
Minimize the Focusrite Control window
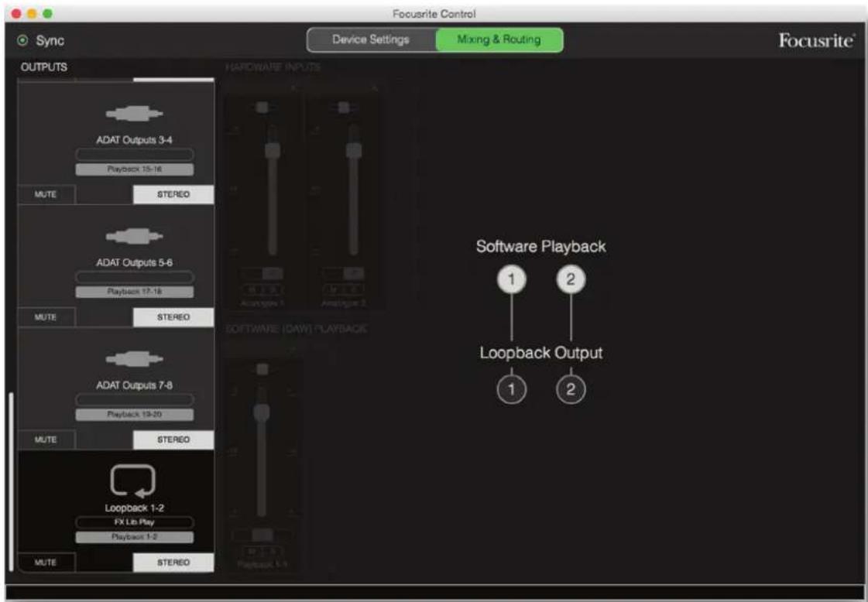(x=32, y=13)
